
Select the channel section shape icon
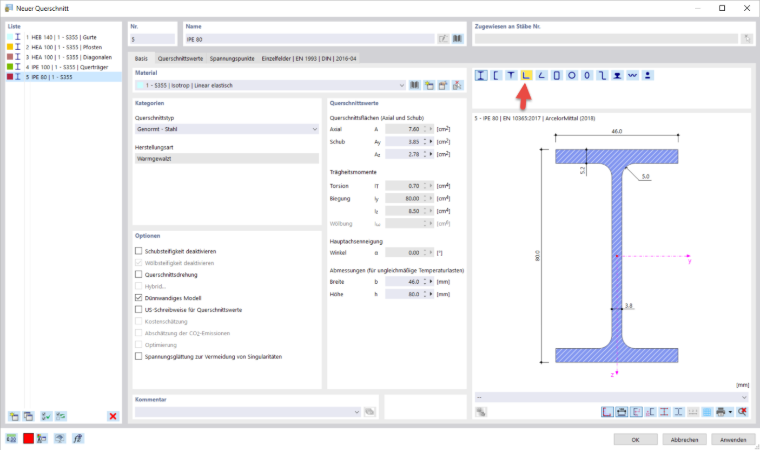click(496, 75)
